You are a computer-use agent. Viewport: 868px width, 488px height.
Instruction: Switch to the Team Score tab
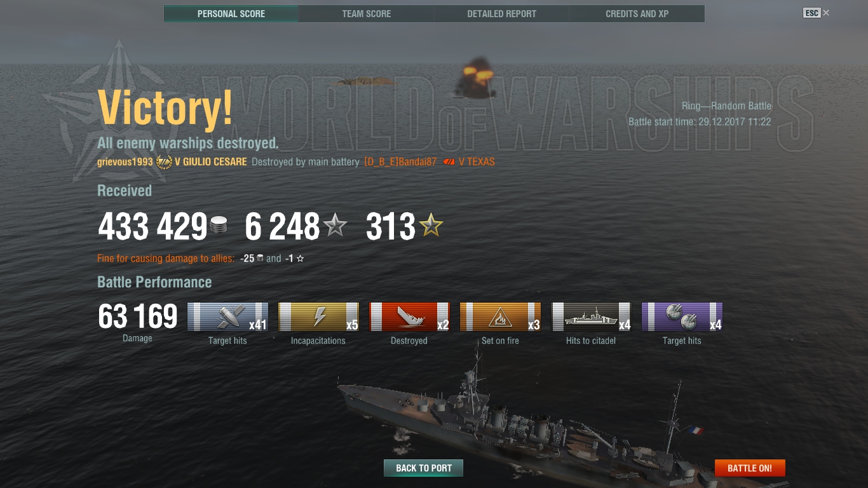click(367, 14)
